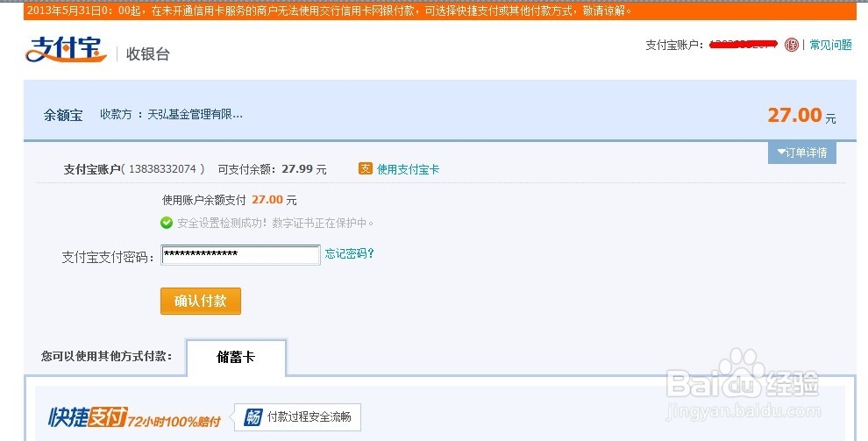This screenshot has width=868, height=441.
Task: Click the blue 畅 icon
Action: [x=253, y=417]
